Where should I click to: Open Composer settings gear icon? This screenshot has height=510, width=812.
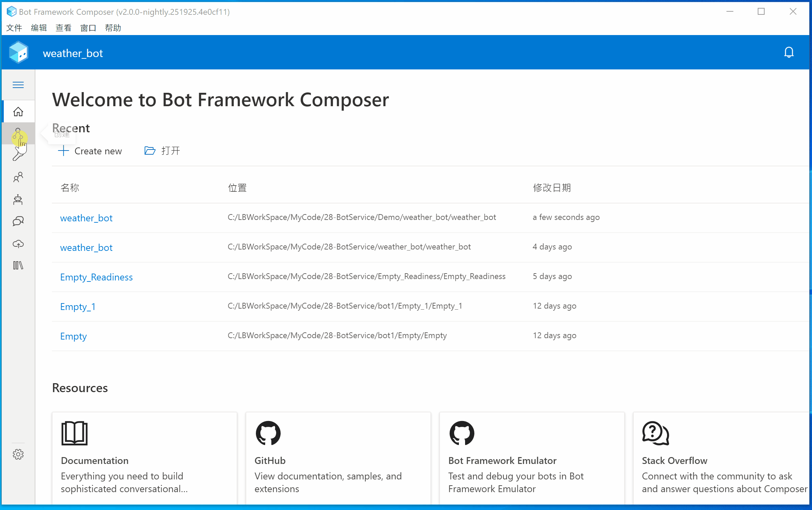(x=18, y=454)
